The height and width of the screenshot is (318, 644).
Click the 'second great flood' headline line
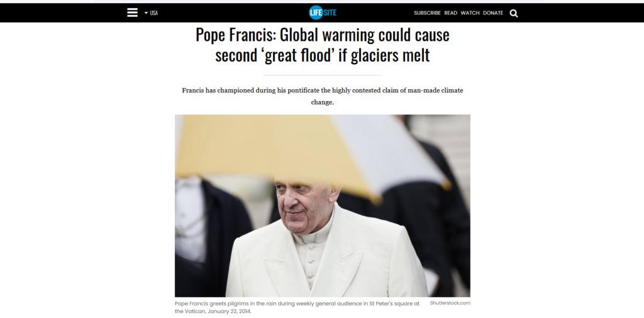click(323, 55)
